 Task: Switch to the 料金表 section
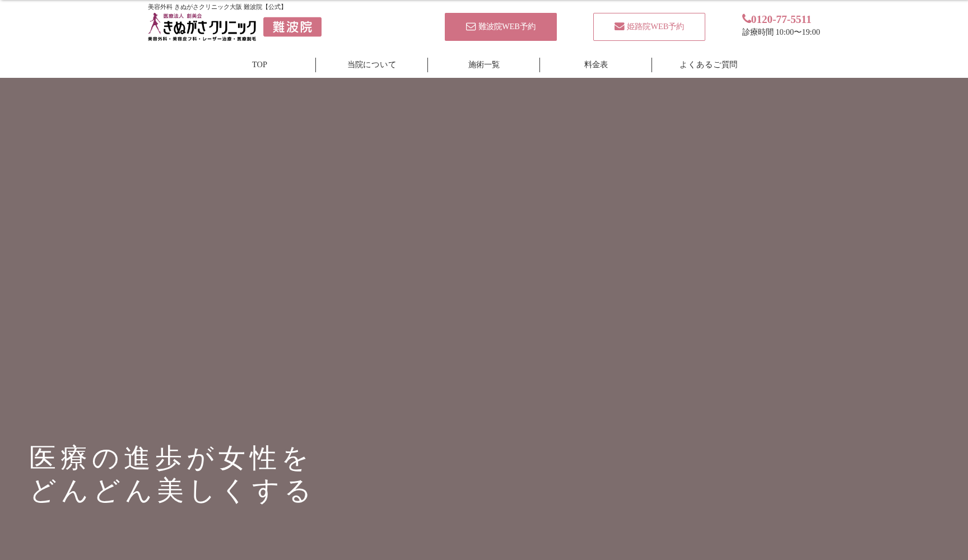point(595,64)
